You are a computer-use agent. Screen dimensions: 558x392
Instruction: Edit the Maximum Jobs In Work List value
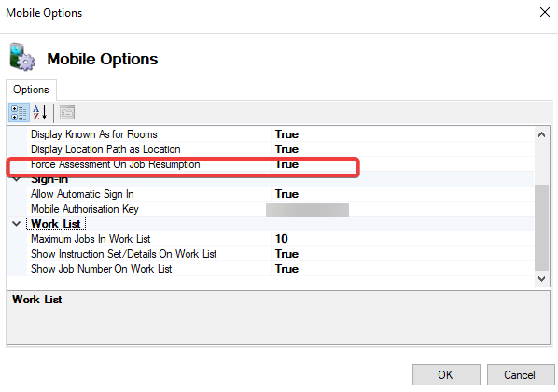402,239
